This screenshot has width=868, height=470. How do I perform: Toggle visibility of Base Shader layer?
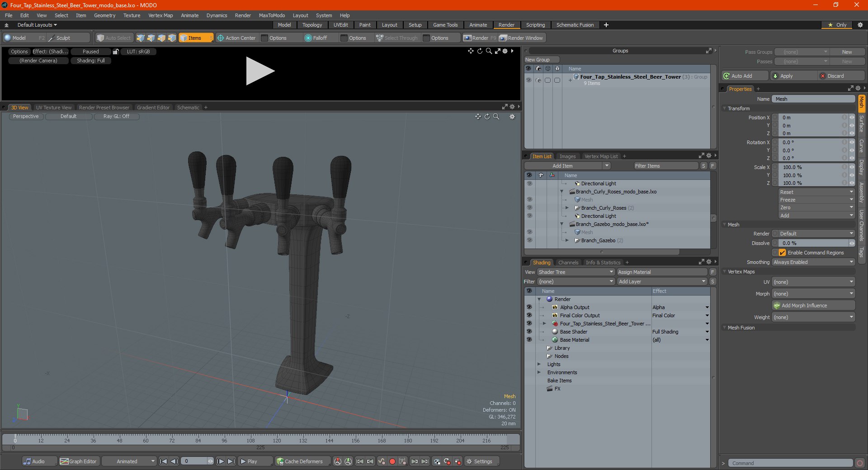[x=529, y=332]
